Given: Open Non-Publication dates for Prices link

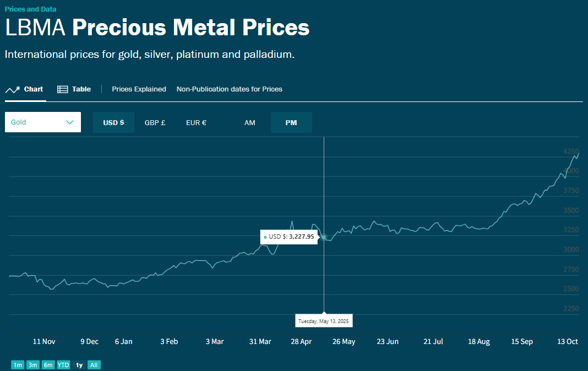Looking at the screenshot, I should (229, 89).
